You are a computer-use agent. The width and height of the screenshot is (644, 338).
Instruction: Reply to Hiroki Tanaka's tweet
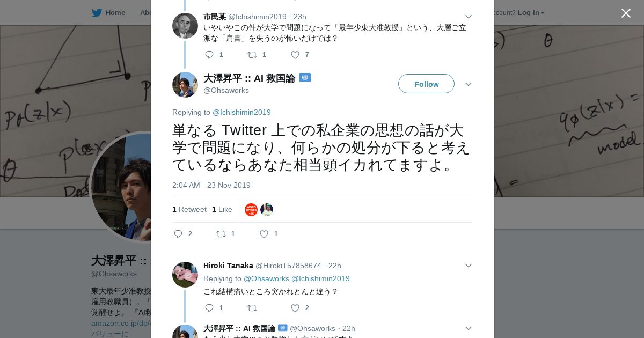pos(209,308)
